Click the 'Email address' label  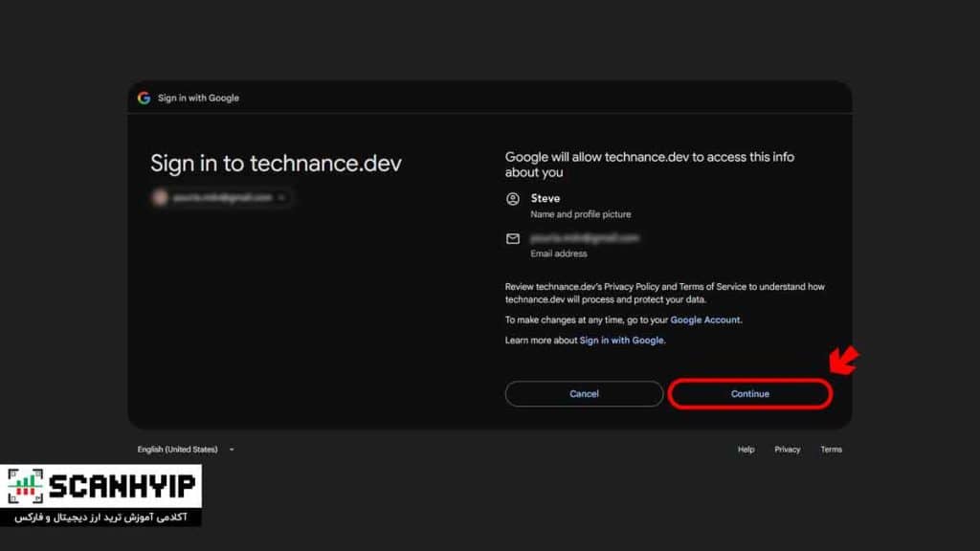tap(559, 253)
